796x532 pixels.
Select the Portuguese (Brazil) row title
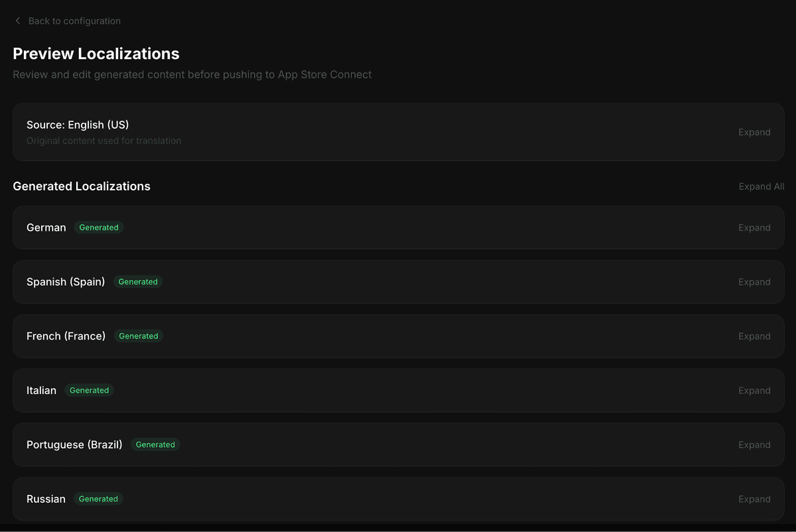(x=74, y=445)
